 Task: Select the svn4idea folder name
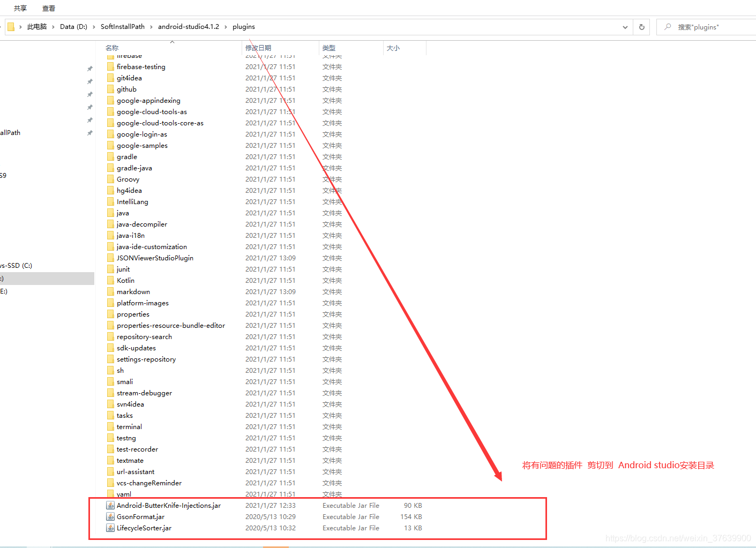130,404
